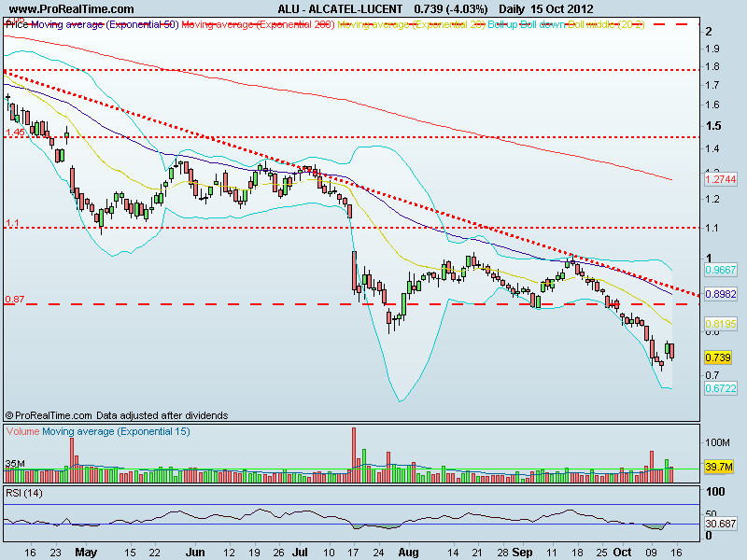Click the yellow 0.739 current price label
This screenshot has height=560, width=747.
click(x=718, y=357)
